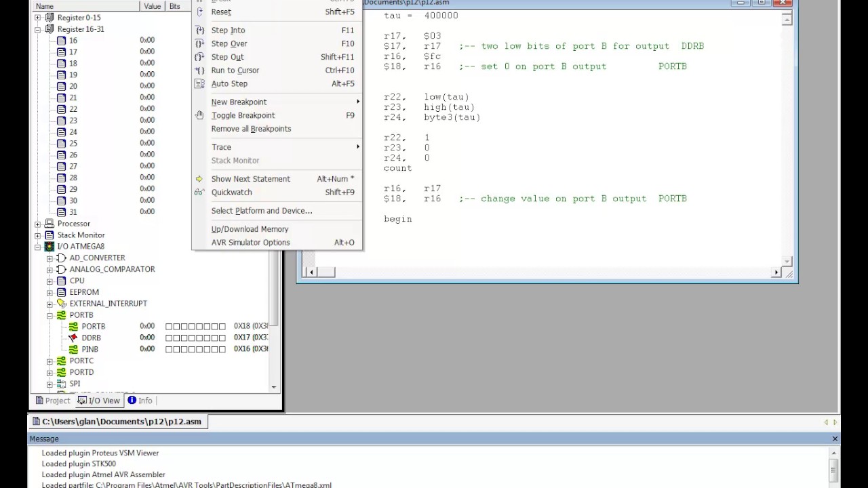Choose Select Platform and Device menu item

tap(277, 211)
